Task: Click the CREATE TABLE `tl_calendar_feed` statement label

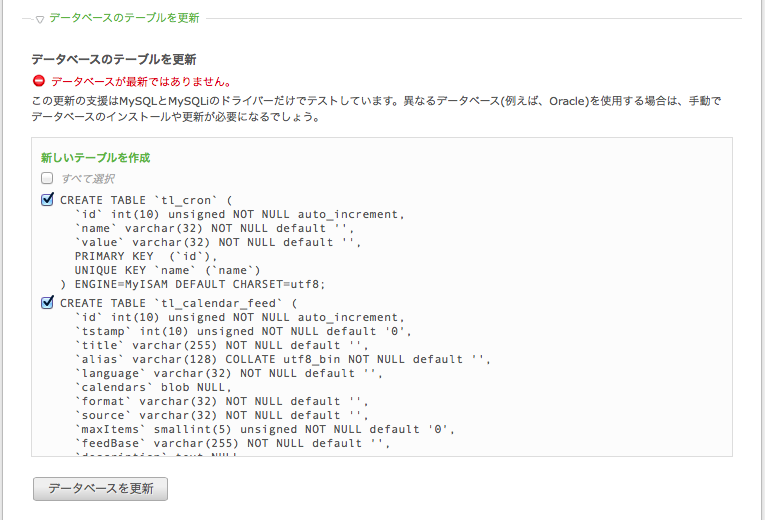Action: 179,303
